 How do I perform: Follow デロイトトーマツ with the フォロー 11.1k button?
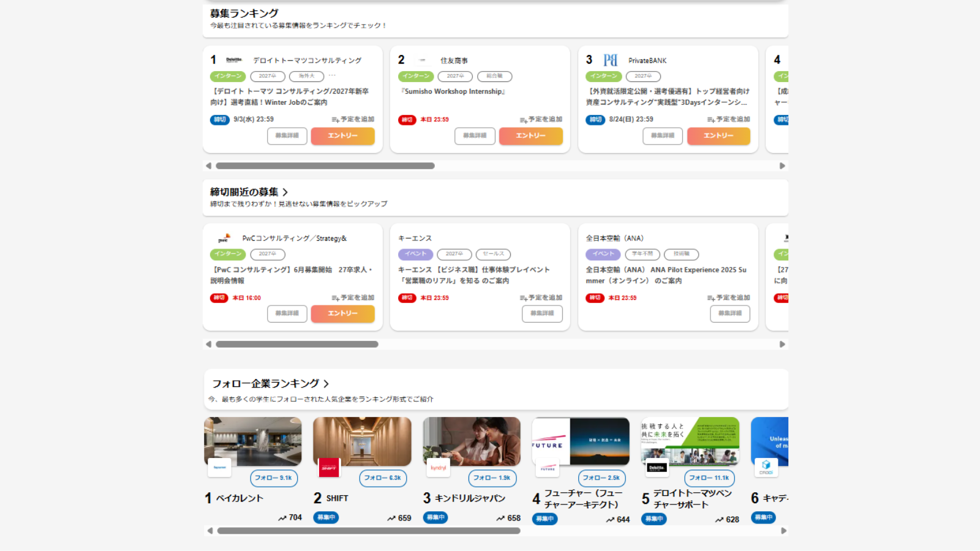pyautogui.click(x=709, y=478)
